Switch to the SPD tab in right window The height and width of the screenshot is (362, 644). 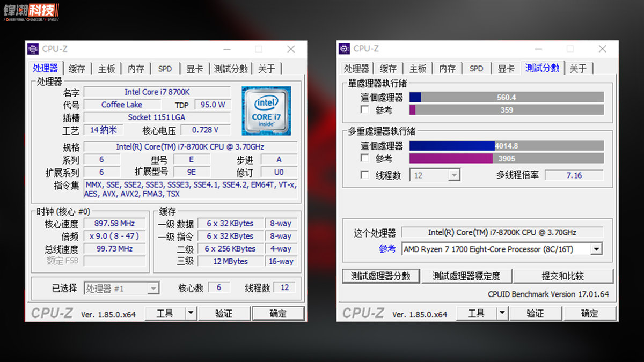[475, 68]
